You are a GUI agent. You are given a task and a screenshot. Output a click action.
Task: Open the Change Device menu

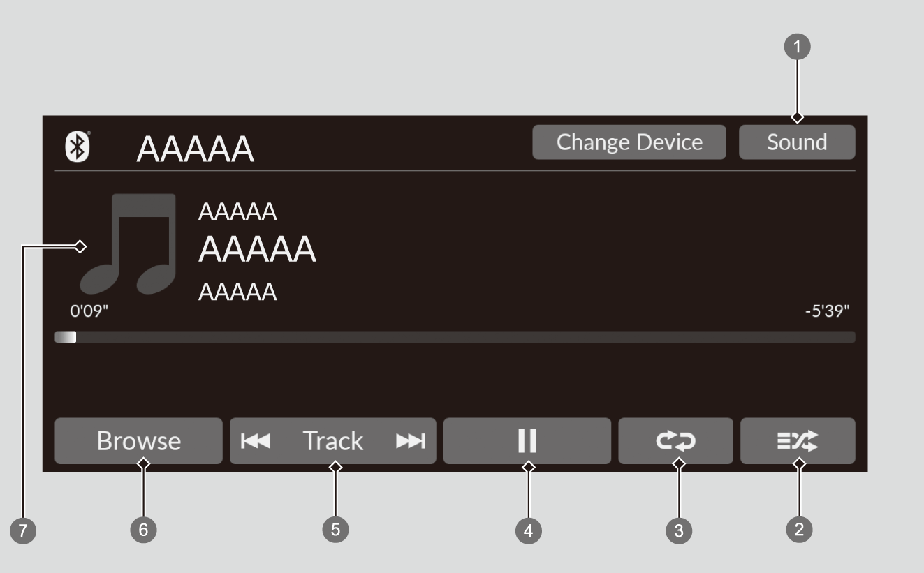[629, 142]
